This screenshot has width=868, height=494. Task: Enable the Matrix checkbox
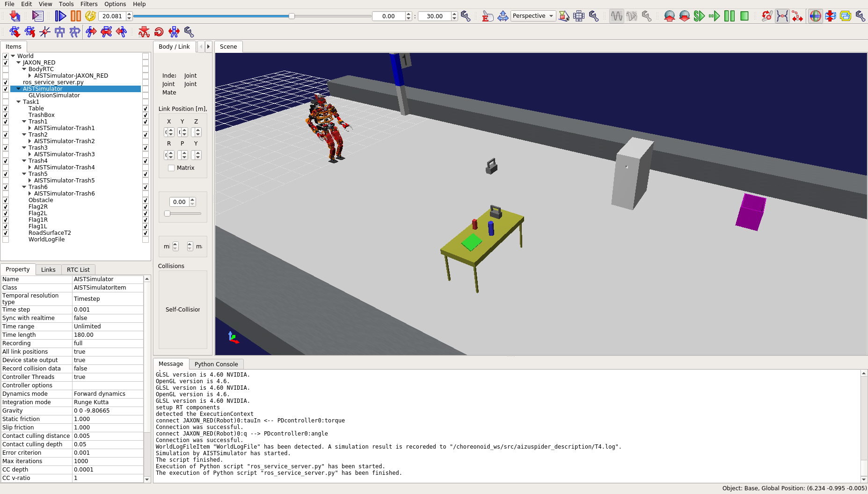pyautogui.click(x=171, y=168)
